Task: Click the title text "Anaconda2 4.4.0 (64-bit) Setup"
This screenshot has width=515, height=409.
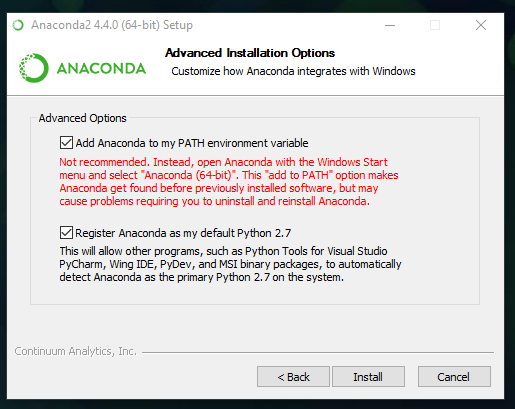Action: coord(112,25)
